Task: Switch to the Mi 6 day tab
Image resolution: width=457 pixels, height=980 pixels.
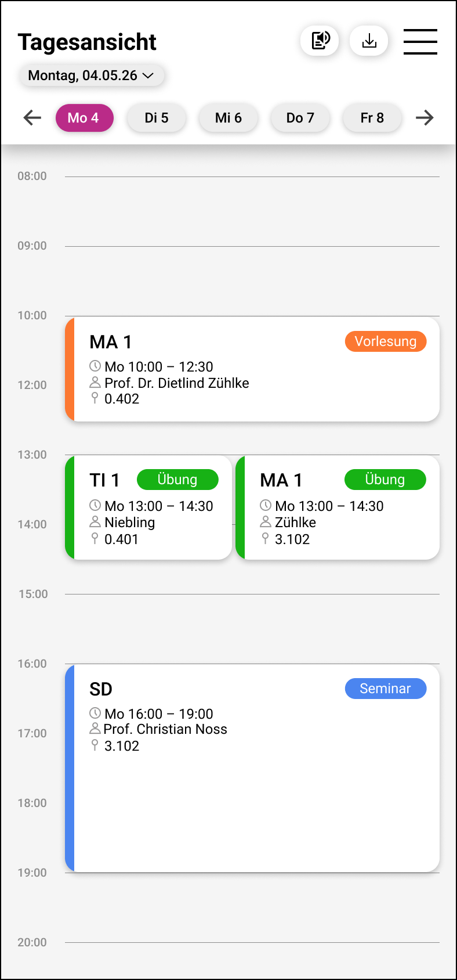Action: pos(228,118)
